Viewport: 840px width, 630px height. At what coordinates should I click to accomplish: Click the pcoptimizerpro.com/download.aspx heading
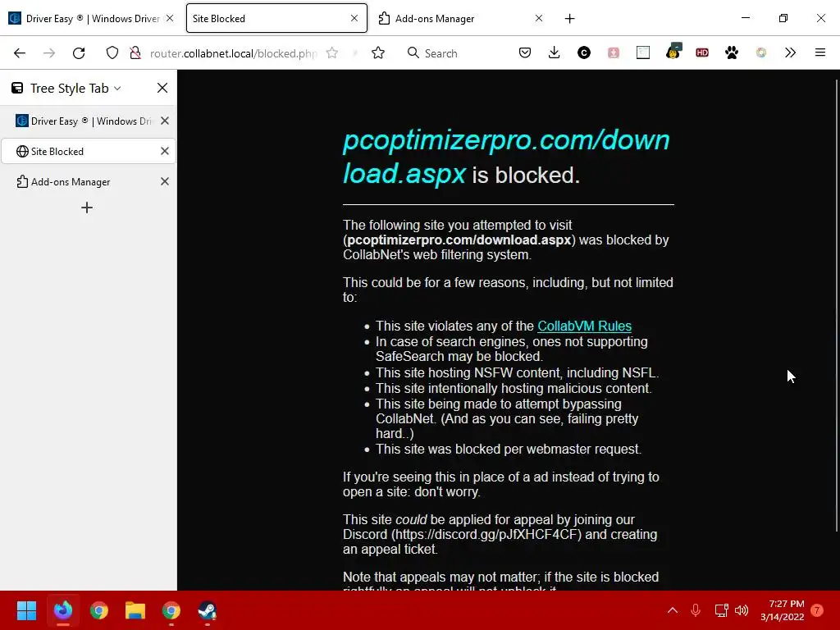(x=506, y=157)
